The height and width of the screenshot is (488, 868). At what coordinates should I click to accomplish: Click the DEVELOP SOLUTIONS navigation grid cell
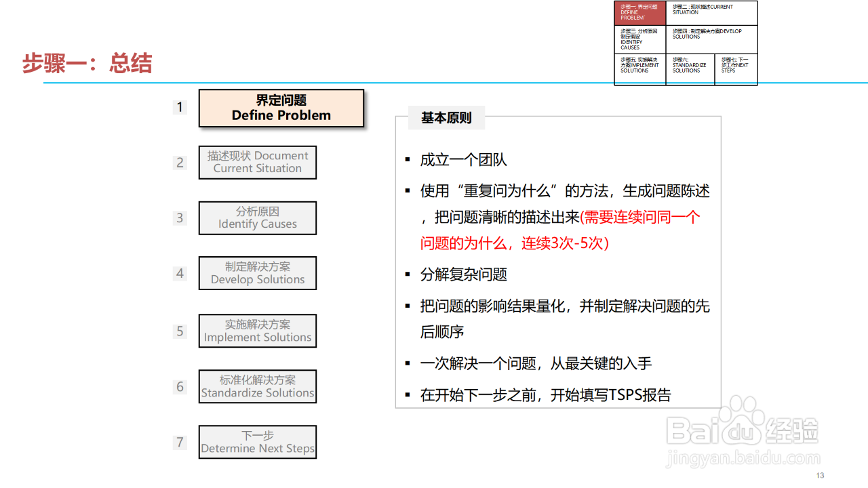(711, 40)
